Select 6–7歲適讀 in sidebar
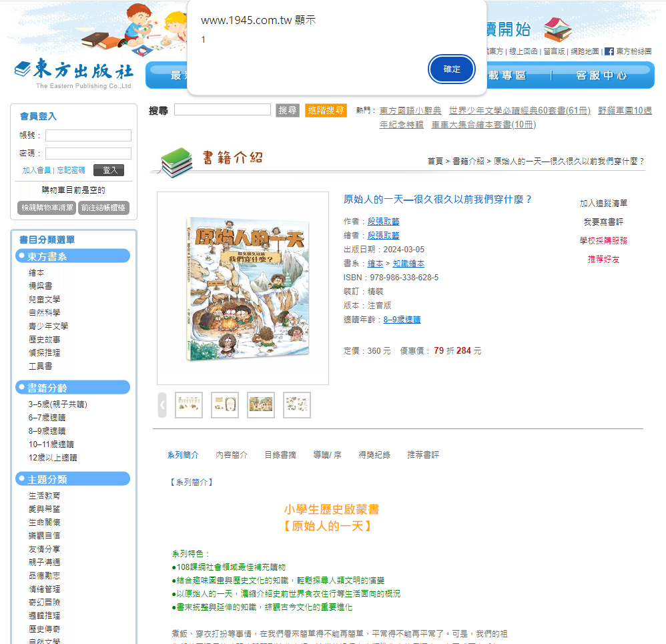 pos(47,418)
